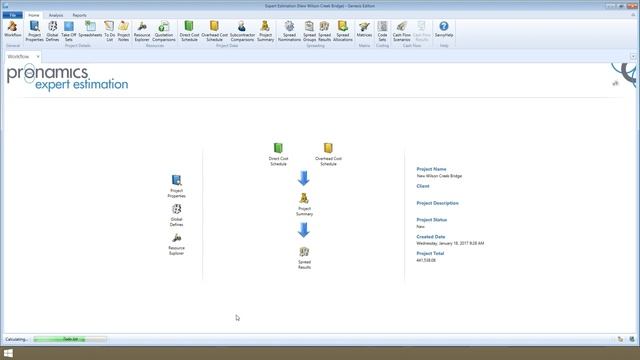Click the Project Total amount
The image size is (640, 360).
(426, 260)
